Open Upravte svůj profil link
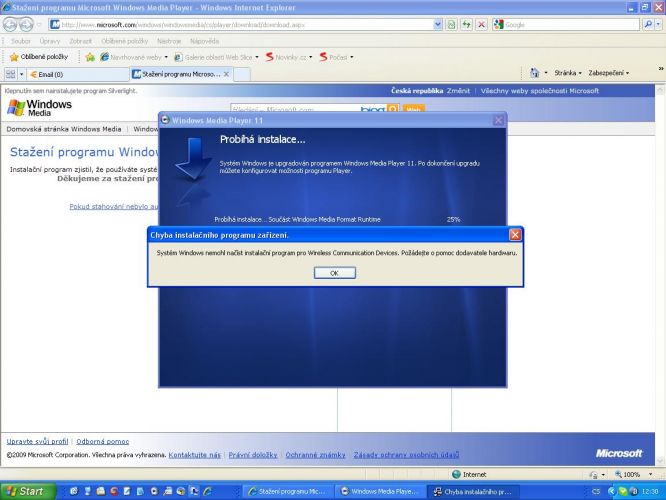Image resolution: width=666 pixels, height=500 pixels. pyautogui.click(x=37, y=441)
